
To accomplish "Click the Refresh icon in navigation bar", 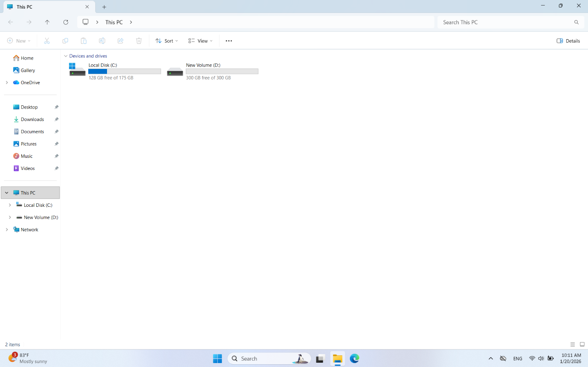I will (66, 22).
